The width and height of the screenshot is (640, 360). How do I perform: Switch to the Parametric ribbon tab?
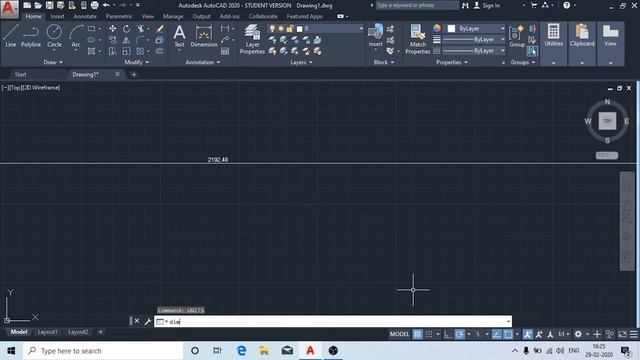point(119,16)
